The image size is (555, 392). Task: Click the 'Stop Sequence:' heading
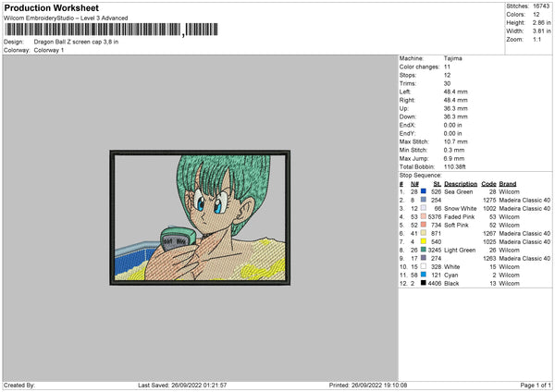click(421, 175)
